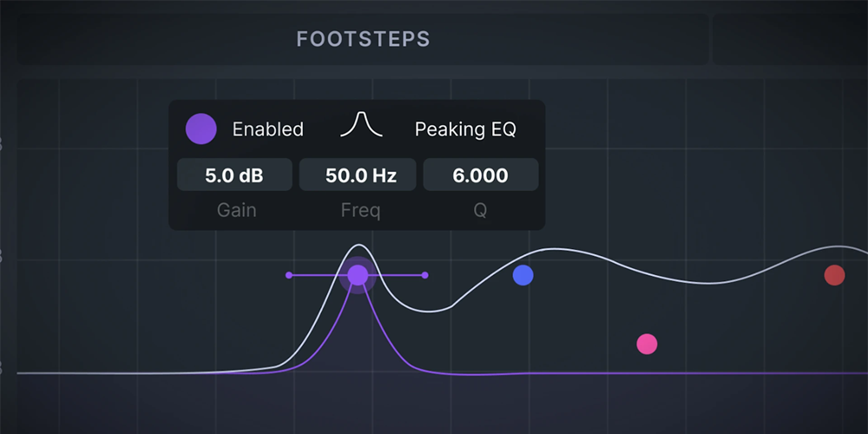This screenshot has height=434, width=868.
Task: Select the blue EQ band node
Action: click(523, 275)
